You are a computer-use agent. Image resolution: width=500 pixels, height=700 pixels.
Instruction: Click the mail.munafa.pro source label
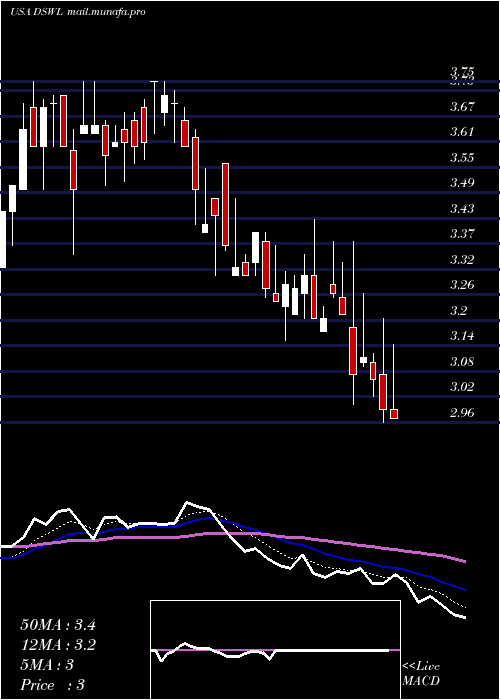[x=106, y=12]
